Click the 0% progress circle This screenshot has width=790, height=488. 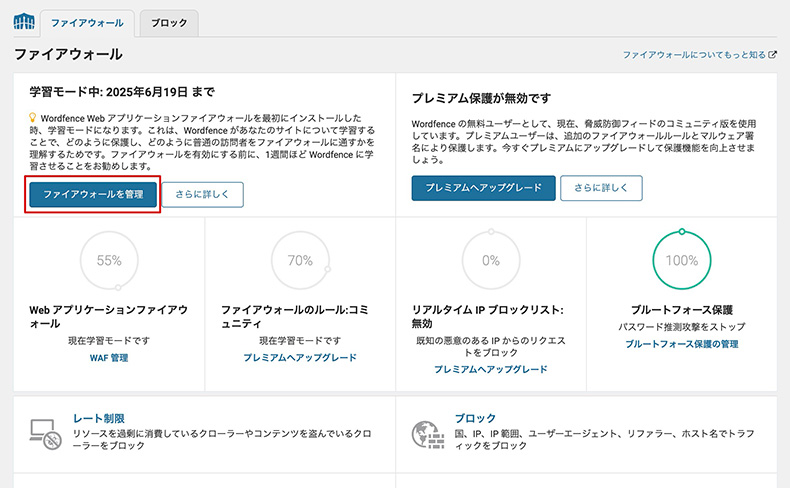pyautogui.click(x=491, y=260)
